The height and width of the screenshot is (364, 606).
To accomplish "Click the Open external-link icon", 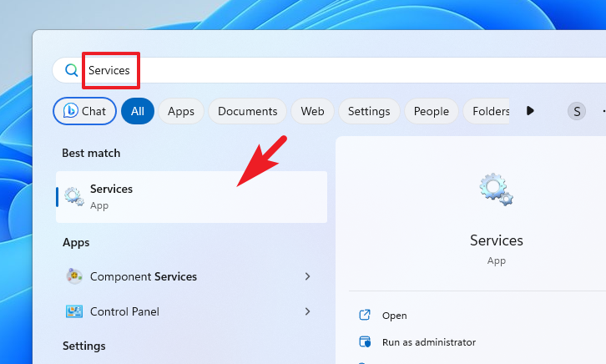I will tap(365, 315).
